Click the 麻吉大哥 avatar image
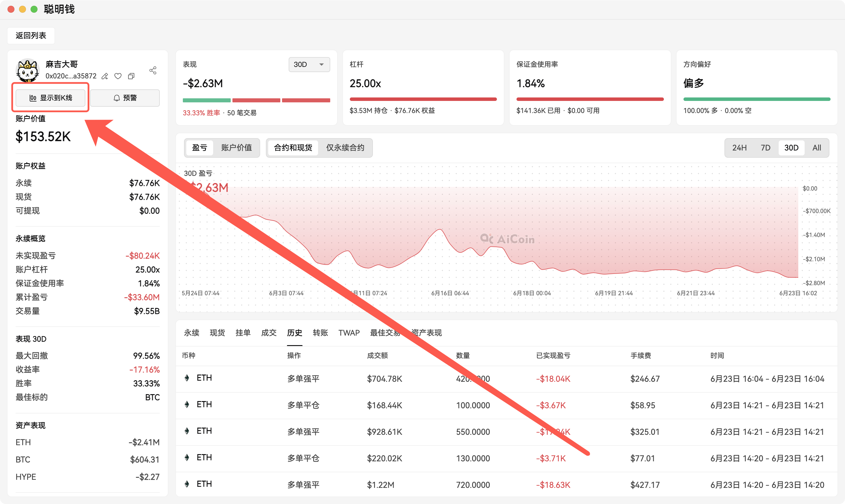The height and width of the screenshot is (504, 845). point(28,70)
